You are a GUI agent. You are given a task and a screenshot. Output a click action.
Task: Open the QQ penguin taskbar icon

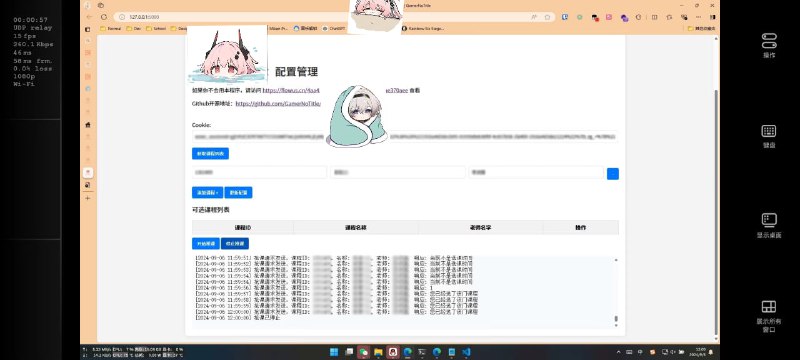coord(392,352)
